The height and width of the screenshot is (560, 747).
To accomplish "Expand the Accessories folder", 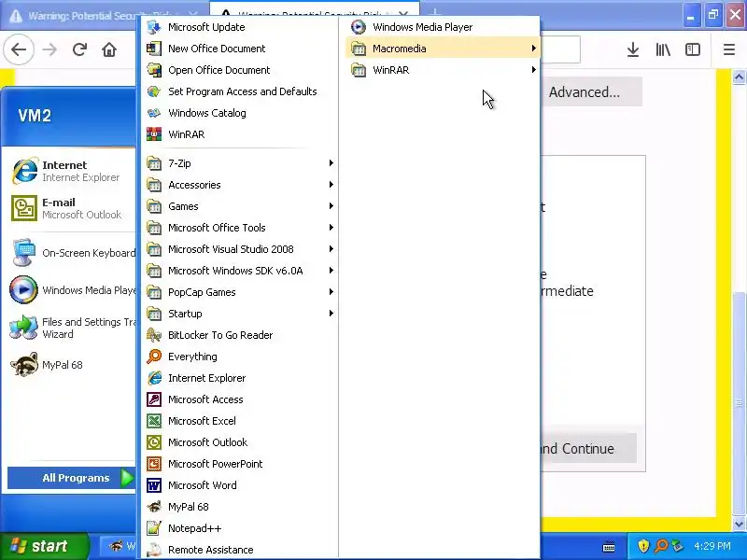I will (240, 185).
